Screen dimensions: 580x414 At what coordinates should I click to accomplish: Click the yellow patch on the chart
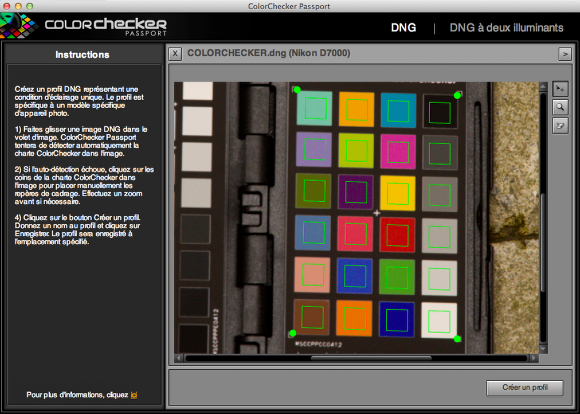pos(398,193)
